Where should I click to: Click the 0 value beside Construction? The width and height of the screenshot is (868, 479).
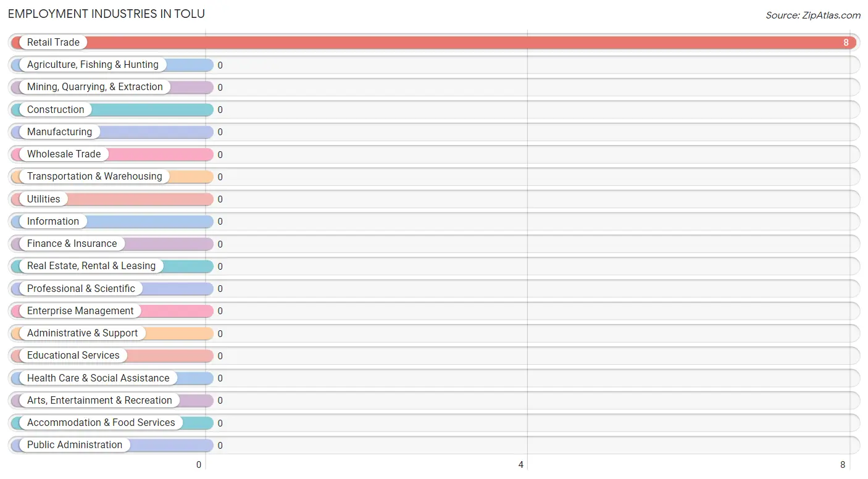[220, 110]
